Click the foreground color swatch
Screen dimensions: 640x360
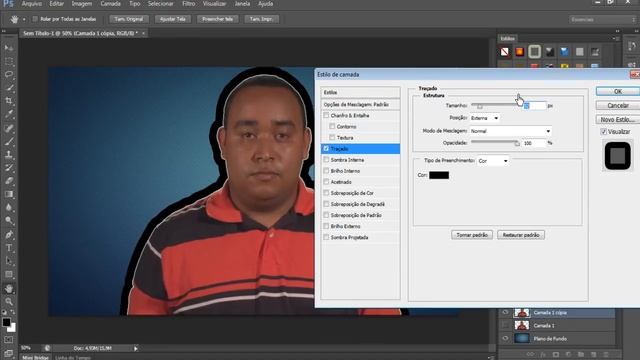[x=7, y=322]
